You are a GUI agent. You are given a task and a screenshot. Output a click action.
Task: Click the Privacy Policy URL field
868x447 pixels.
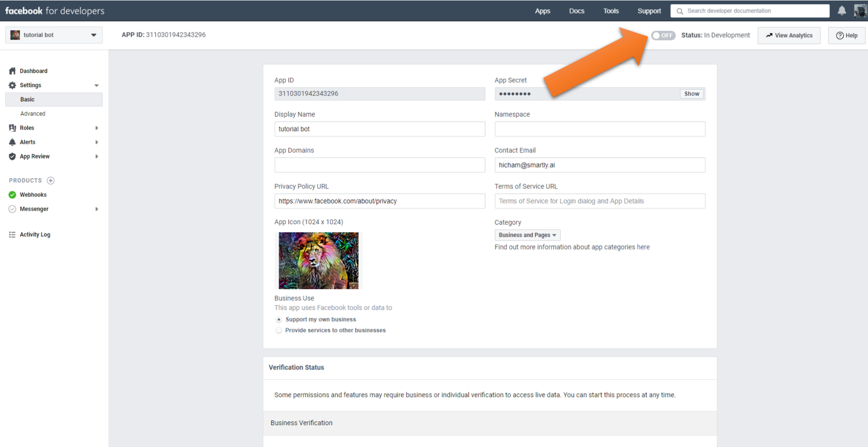(x=380, y=201)
